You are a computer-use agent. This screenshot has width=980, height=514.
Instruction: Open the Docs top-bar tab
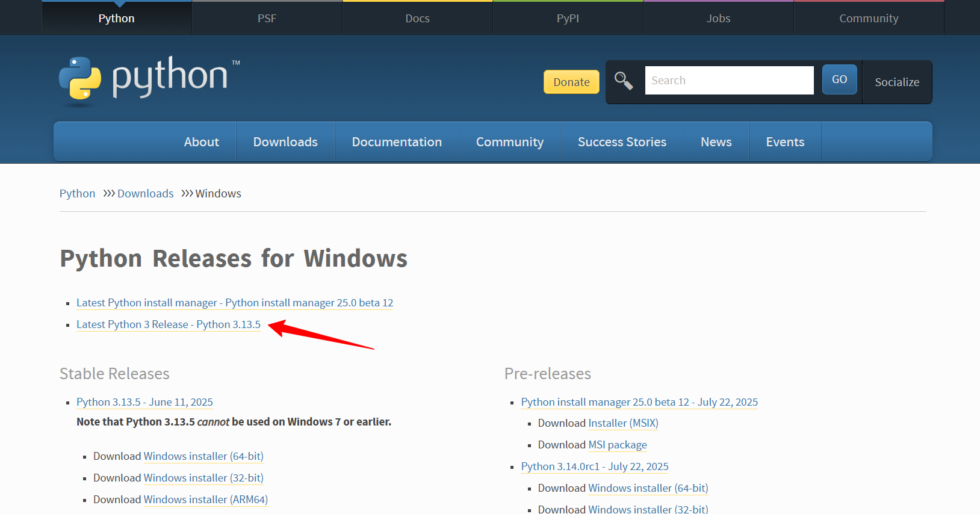point(418,18)
